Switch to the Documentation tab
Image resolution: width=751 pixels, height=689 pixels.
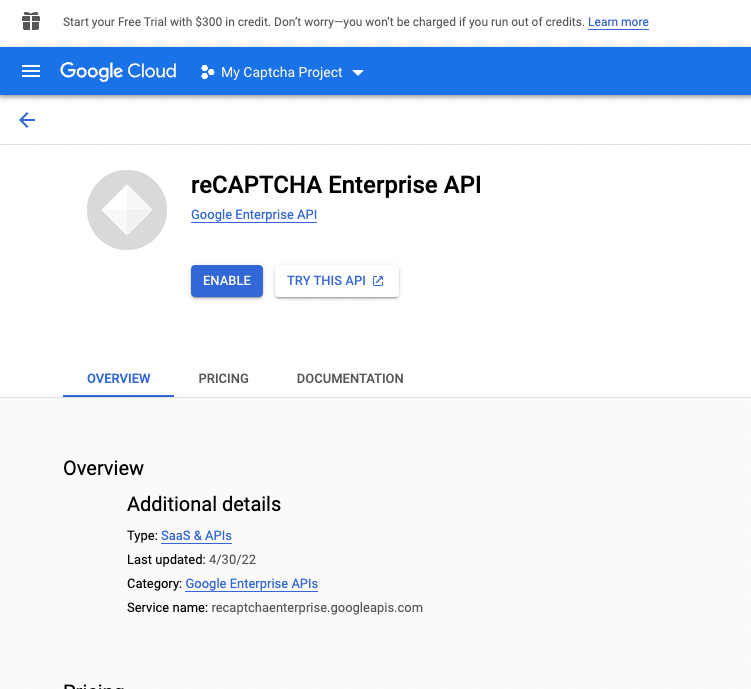click(x=350, y=378)
